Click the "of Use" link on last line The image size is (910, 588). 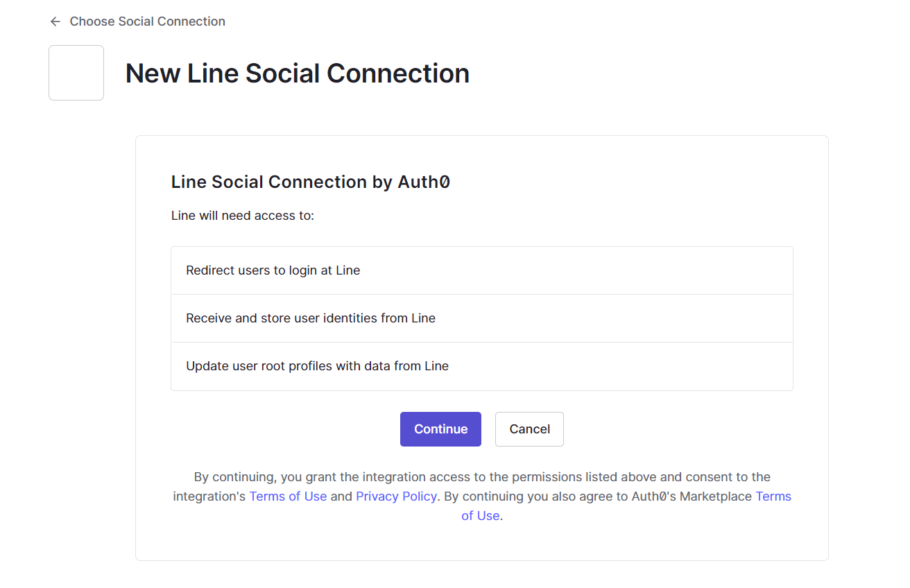[x=480, y=516]
